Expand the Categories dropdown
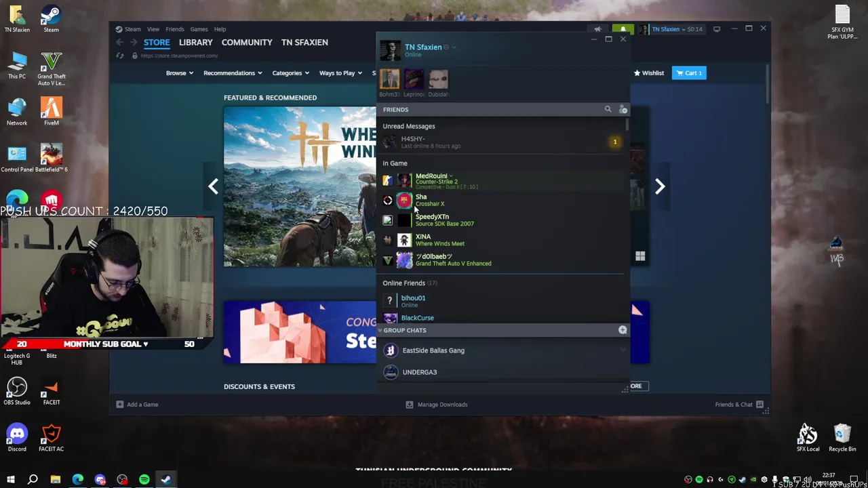Screen dimensions: 868x488 291,73
